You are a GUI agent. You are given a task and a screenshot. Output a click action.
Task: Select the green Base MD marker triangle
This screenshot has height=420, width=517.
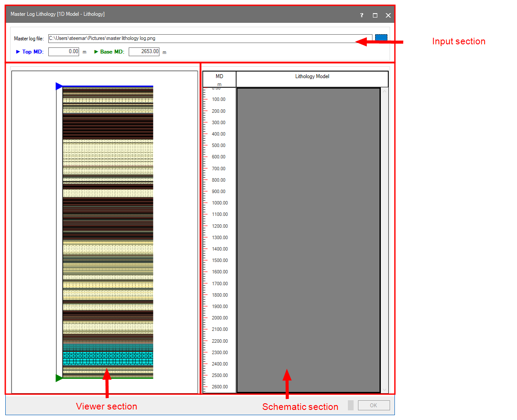[x=59, y=378]
